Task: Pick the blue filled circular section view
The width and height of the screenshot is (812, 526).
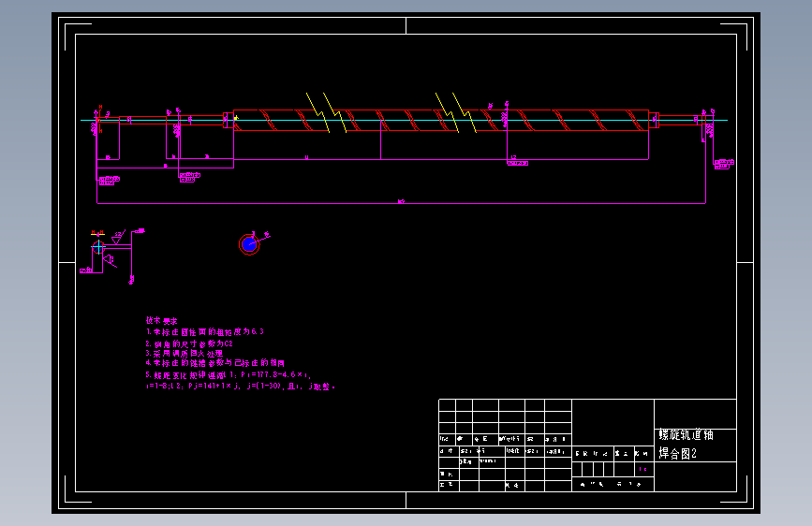Action: click(249, 244)
